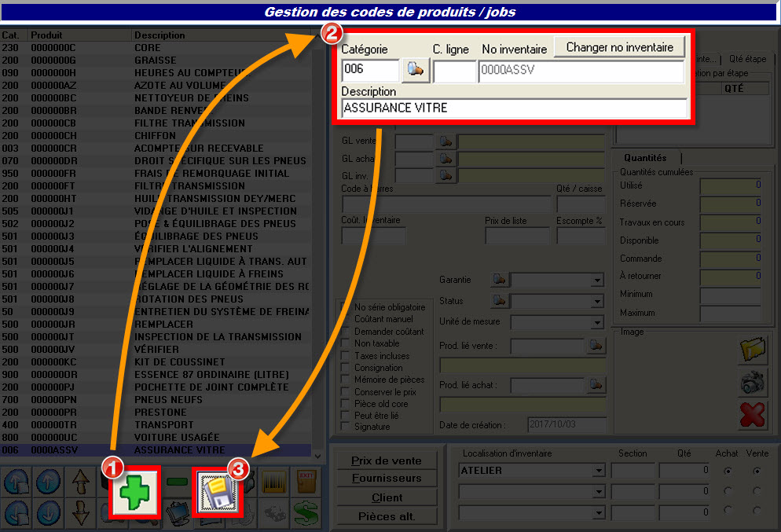Screen dimensions: 781x532
Task: Click the Catégorie field showing 006
Action: point(371,70)
